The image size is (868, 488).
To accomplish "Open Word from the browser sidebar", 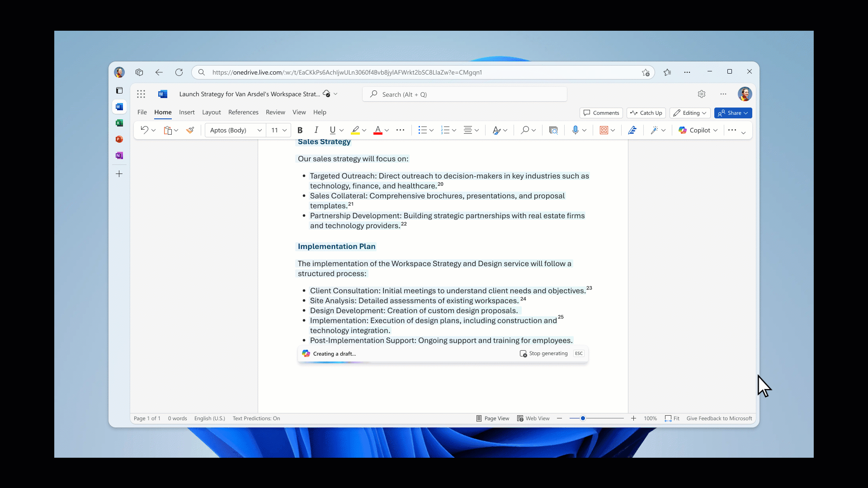I will click(x=119, y=107).
